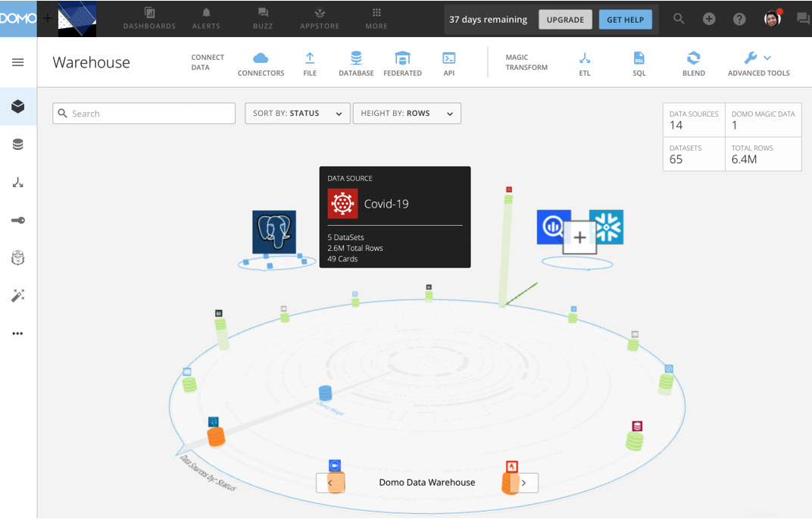Choose the Database connection option
Screen dimensions: 812x519
tap(356, 64)
